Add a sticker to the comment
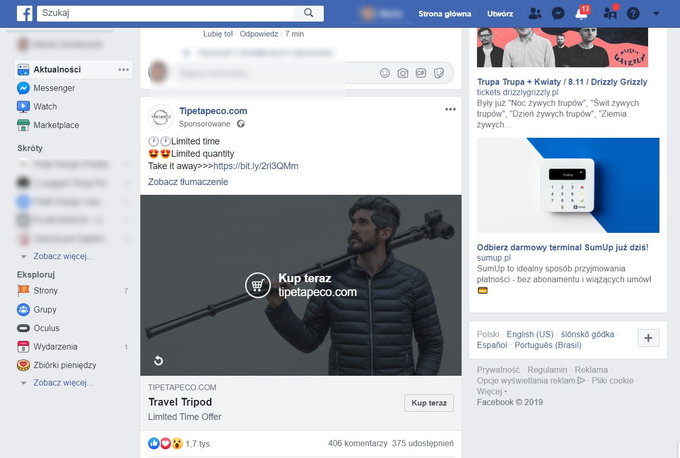Screen dimensions: 680x458 [x=439, y=73]
